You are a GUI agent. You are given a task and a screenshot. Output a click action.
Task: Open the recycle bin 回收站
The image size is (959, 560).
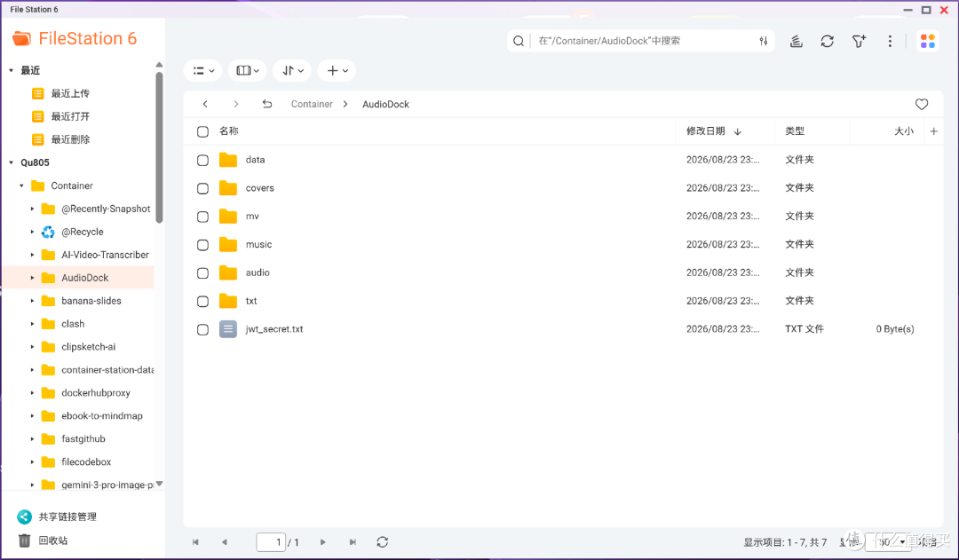click(53, 540)
